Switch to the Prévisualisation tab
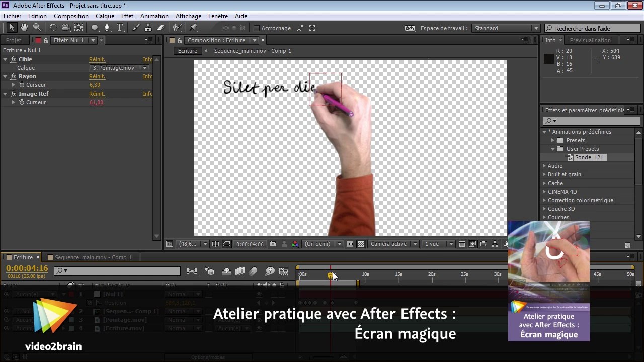Viewport: 644px width, 362px height. (x=590, y=40)
